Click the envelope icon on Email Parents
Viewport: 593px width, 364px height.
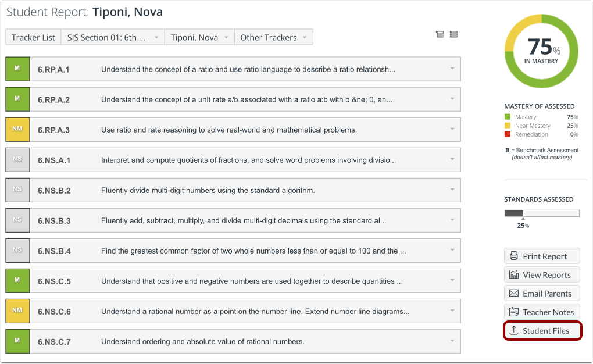514,293
